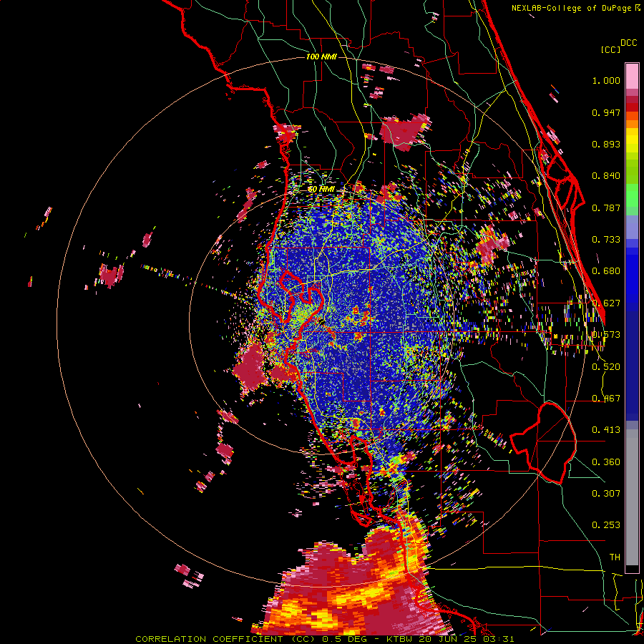Click the 50 NMI range ring label
Viewport: 644px width, 644px height.
(321, 189)
